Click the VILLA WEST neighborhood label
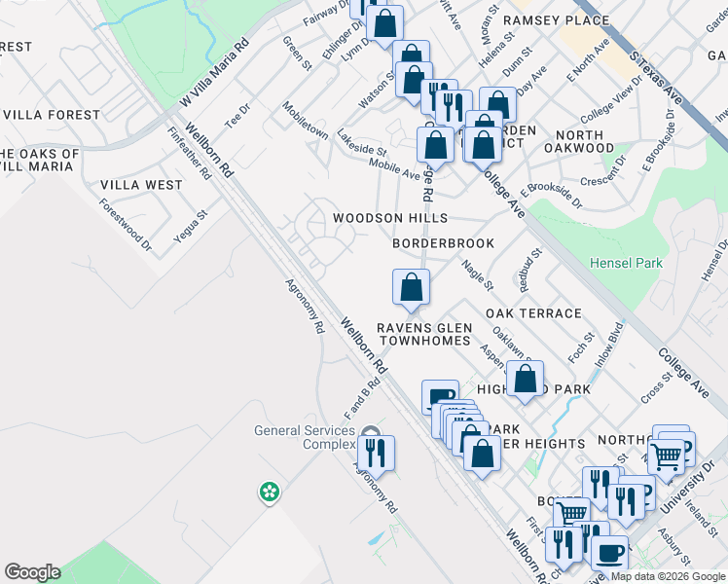Viewport: 728px width, 584px height. pos(141,185)
